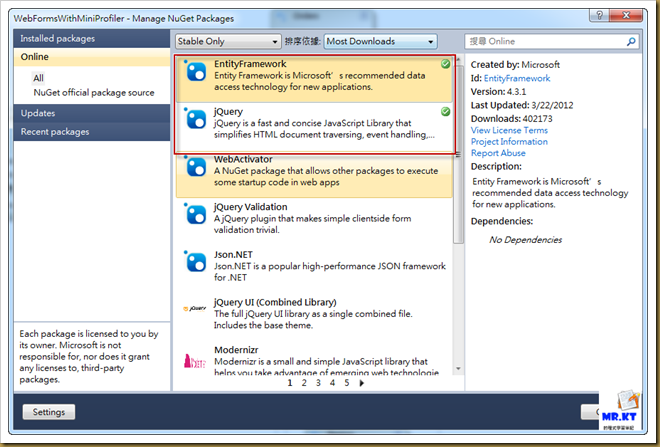
Task: Expand the Installed packages section
Action: (92, 38)
